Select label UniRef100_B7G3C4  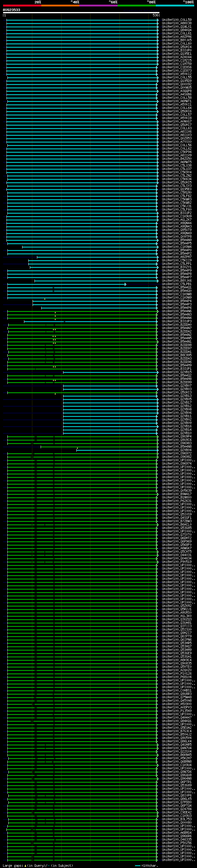click(176, 731)
